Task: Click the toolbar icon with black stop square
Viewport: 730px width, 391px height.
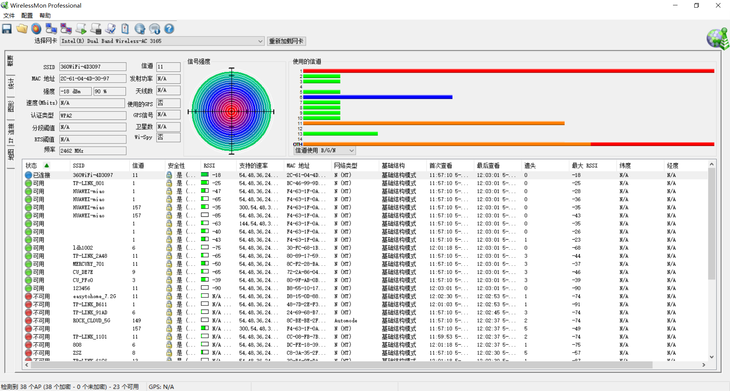Action: [96, 29]
